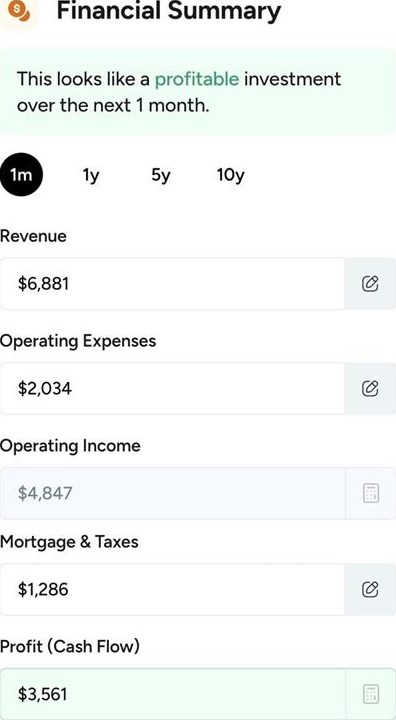
Task: Click the text over the next 1 month
Action: (113, 106)
